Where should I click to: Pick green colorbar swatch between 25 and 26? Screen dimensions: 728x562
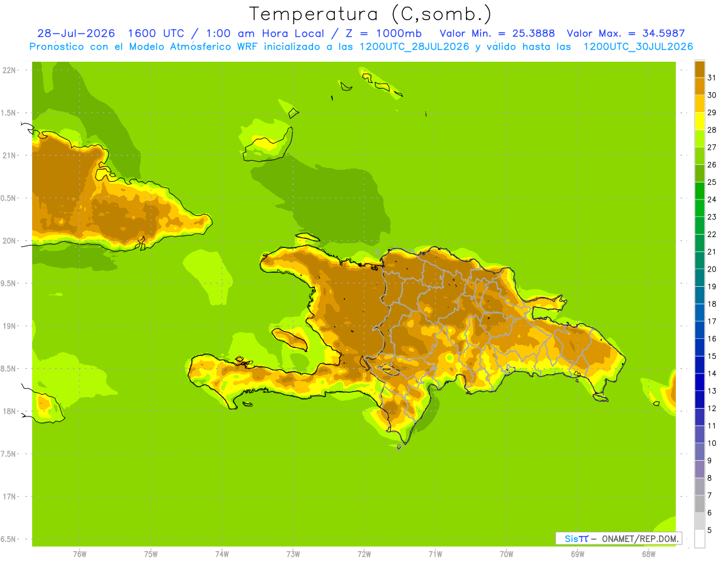(x=699, y=173)
